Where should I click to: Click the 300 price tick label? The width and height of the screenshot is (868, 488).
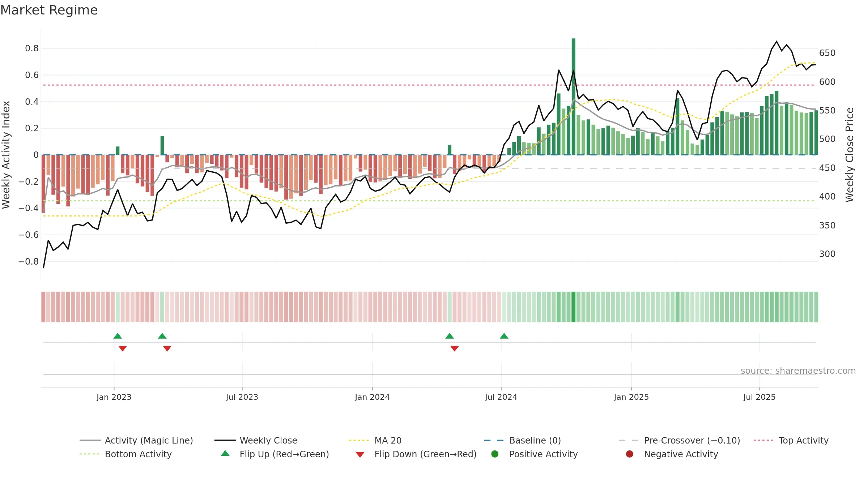click(827, 254)
